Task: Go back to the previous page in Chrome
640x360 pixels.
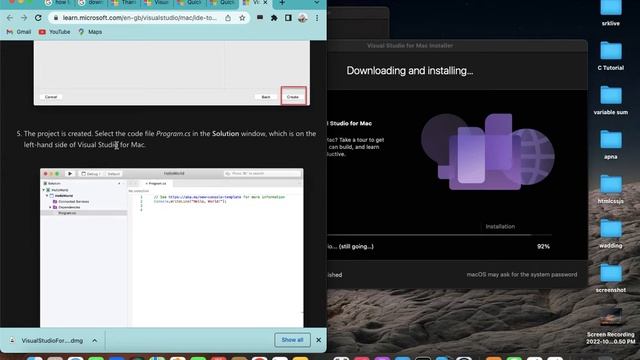Action: (10, 18)
